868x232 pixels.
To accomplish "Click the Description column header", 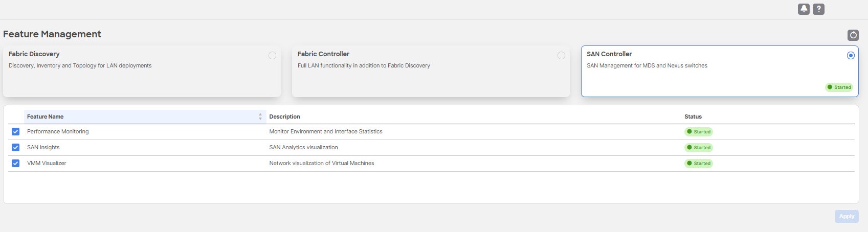I will point(284,117).
